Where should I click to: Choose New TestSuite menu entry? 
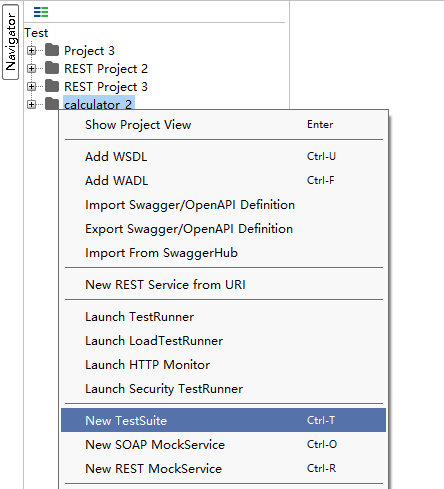coord(223,420)
